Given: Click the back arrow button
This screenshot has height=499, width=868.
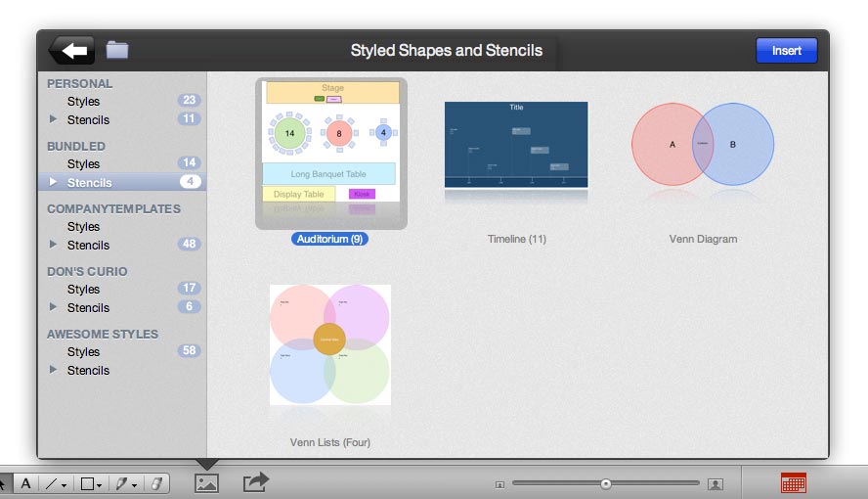Looking at the screenshot, I should click(72, 51).
